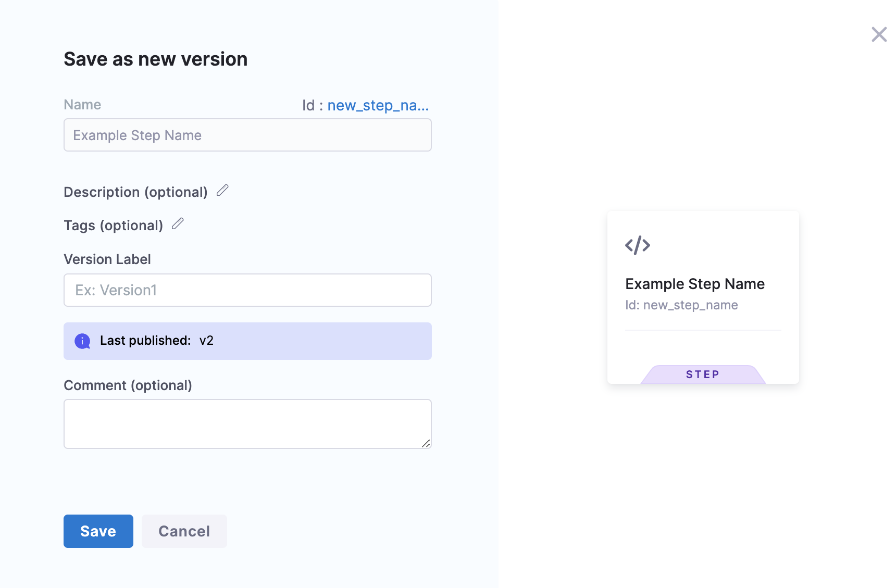Focus the Comment text area
The height and width of the screenshot is (588, 896).
[x=247, y=423]
